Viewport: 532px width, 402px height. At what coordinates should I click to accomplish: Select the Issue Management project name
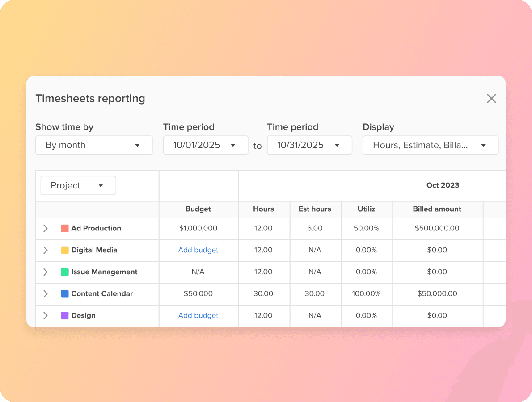[104, 272]
